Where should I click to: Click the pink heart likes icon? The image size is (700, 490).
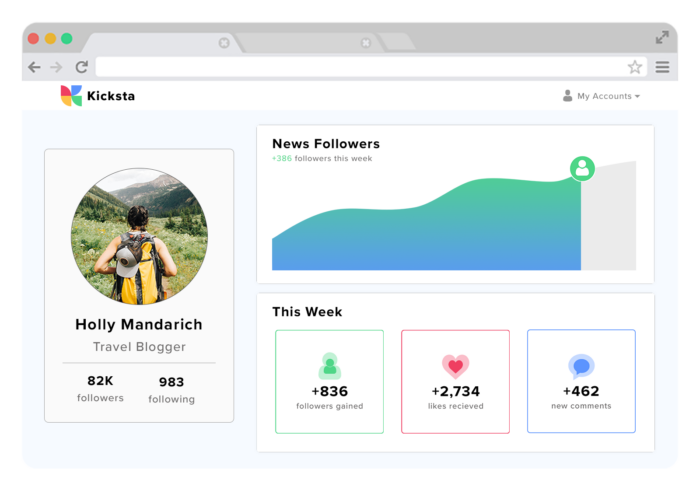pos(455,366)
